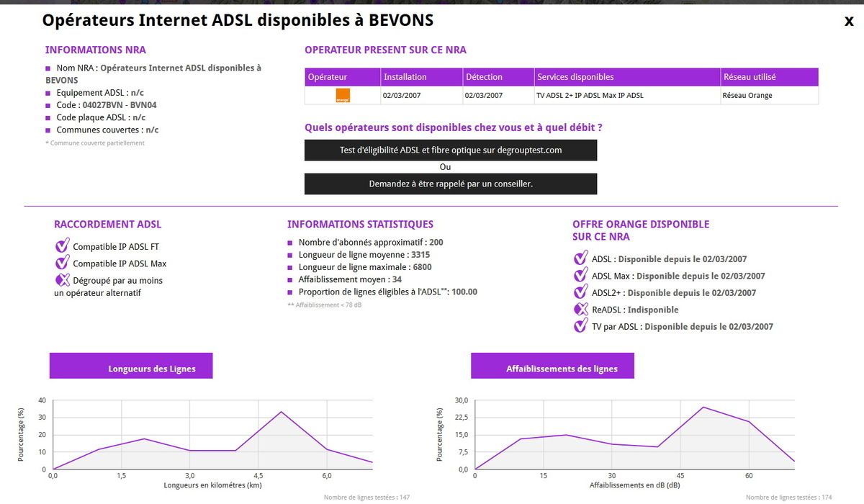Click the Affaiblissement < 78 dB footnote
Screen dimensions: 864x504
pyautogui.click(x=324, y=305)
